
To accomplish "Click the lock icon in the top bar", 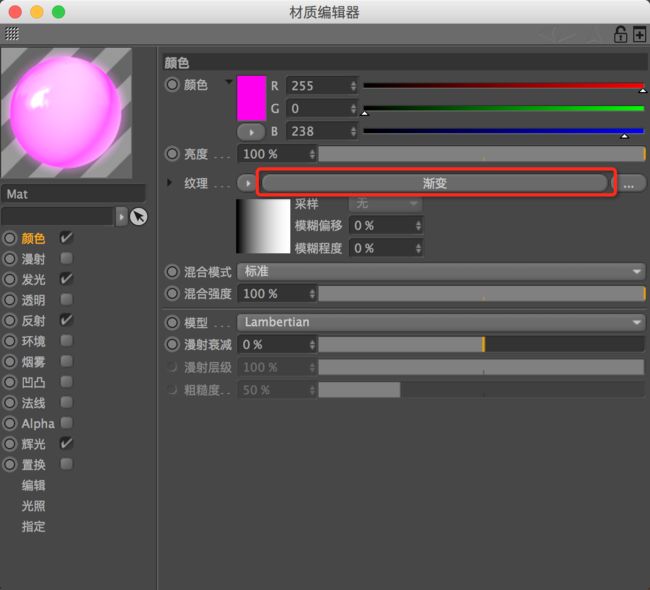I will (620, 34).
